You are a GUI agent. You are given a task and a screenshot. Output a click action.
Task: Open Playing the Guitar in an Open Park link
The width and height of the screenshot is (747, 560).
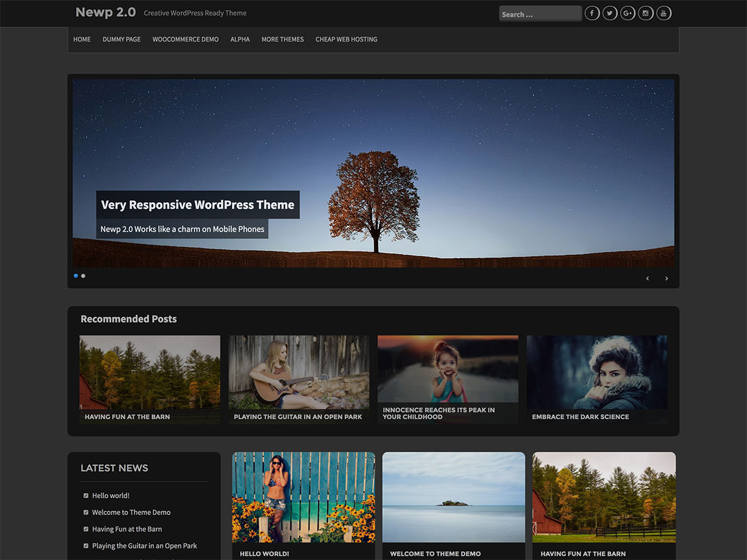144,546
